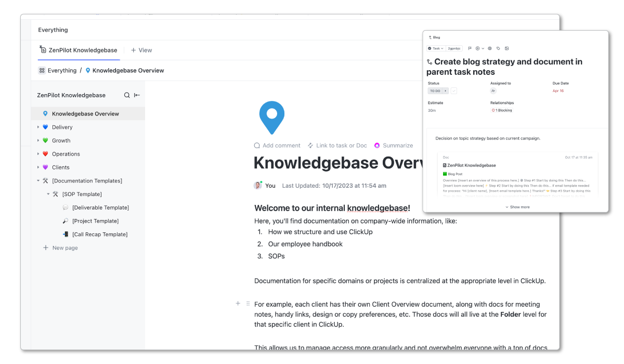Click the add assignee icon under Assigned to
This screenshot has width=624, height=364.
(x=493, y=90)
